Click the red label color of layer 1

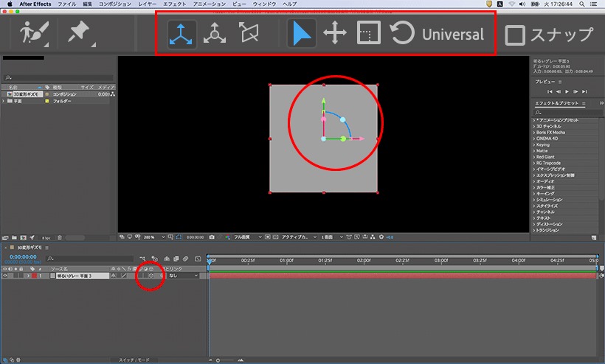click(35, 276)
